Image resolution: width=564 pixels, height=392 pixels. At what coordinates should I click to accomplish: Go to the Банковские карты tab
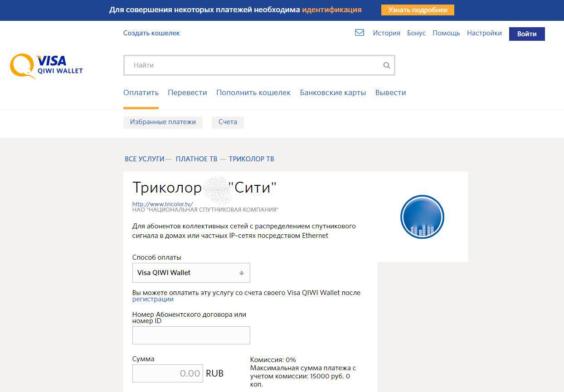click(333, 92)
